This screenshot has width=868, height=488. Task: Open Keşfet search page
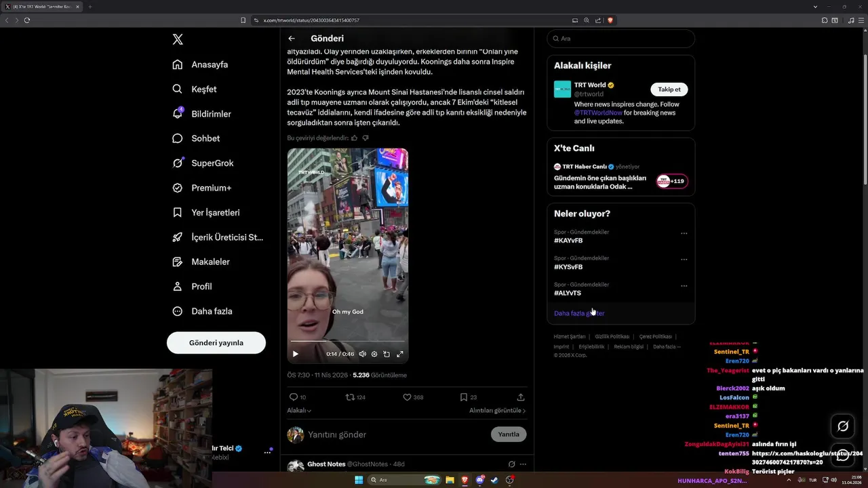(194, 89)
